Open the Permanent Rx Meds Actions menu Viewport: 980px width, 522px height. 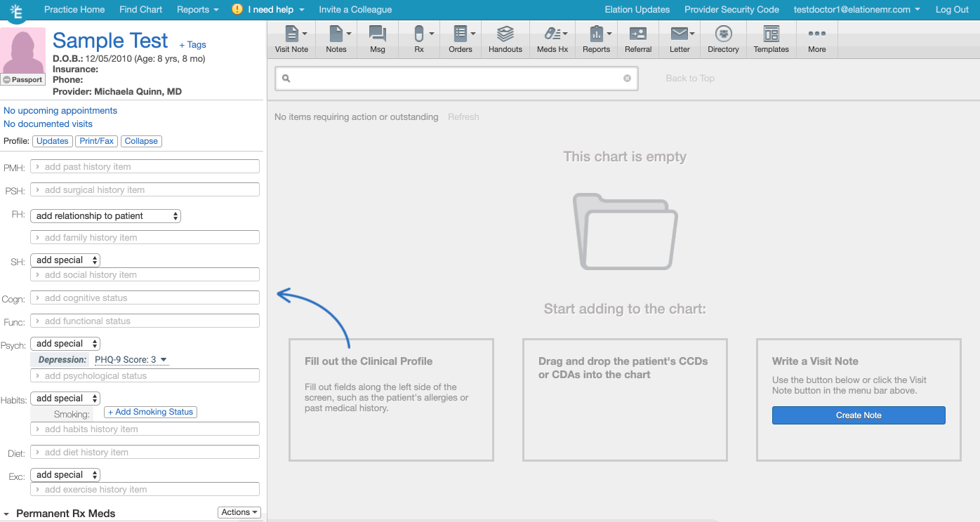pos(239,512)
